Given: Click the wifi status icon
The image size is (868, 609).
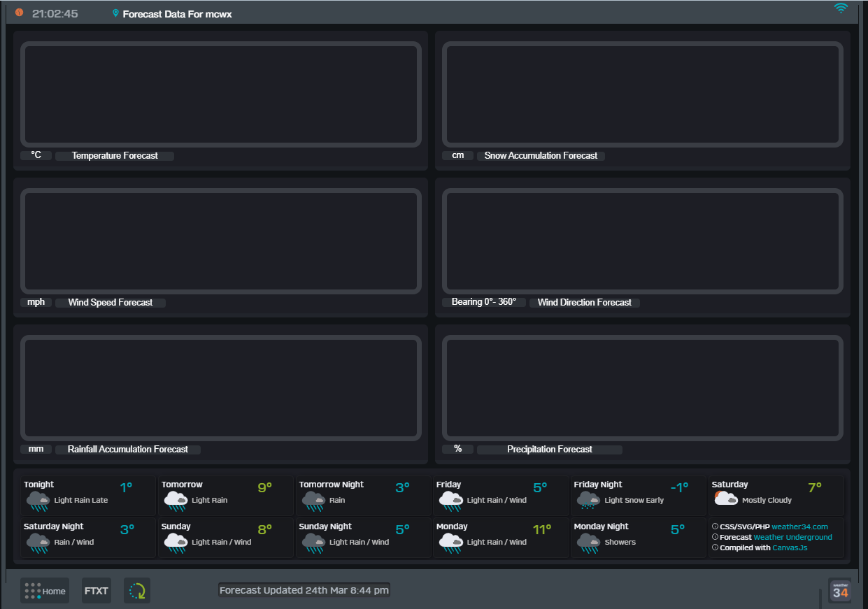Looking at the screenshot, I should tap(841, 8).
